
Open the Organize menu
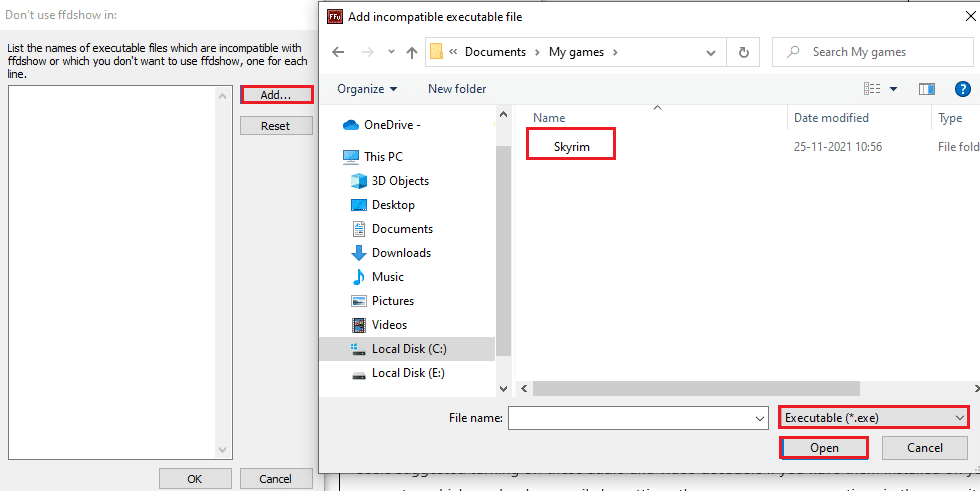(367, 89)
